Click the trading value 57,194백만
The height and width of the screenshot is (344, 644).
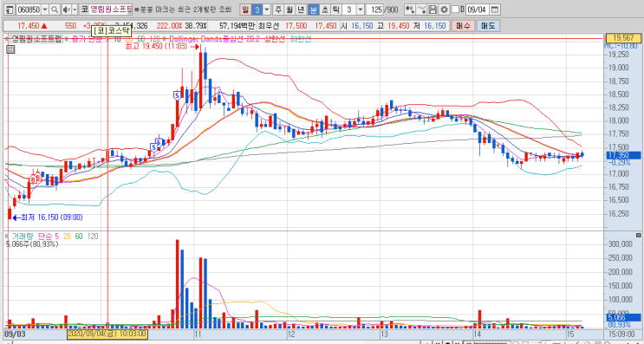point(237,26)
